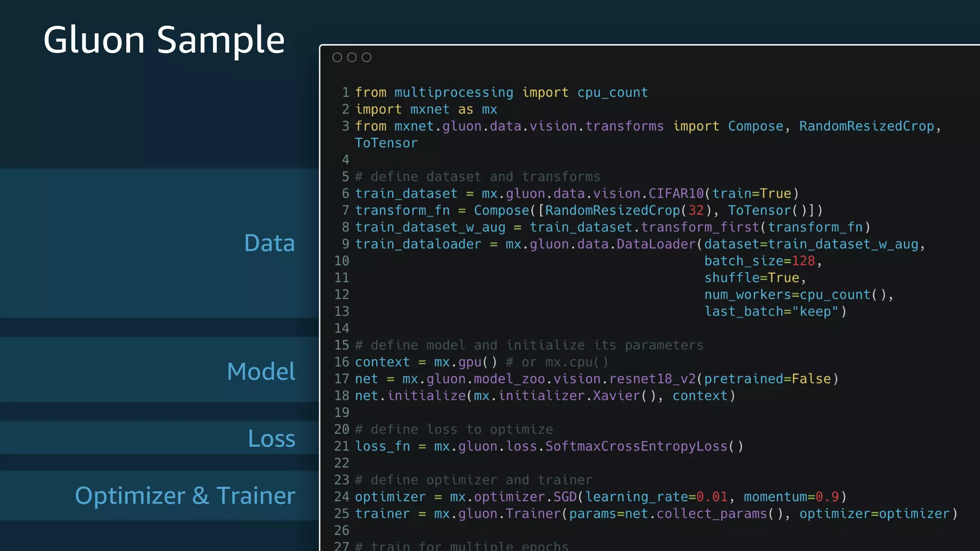Click 'pretrained=False' on line 17

768,379
